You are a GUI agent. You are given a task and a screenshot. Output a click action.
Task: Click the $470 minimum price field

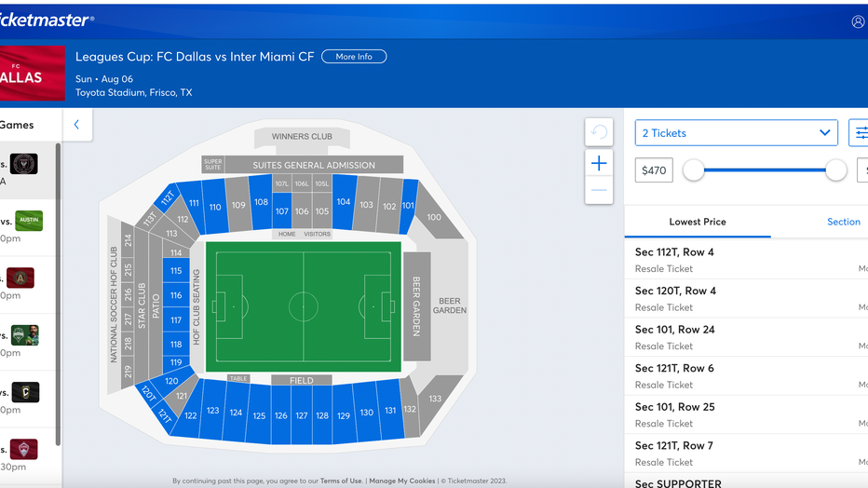(x=654, y=170)
